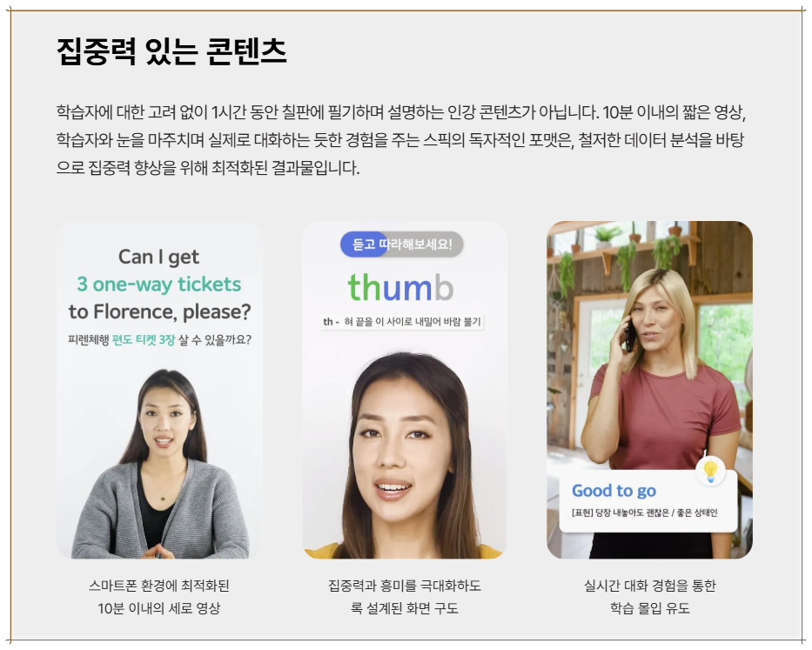Click the '듣고 따라해보세요!' pill button
The image size is (812, 650).
[x=401, y=244]
